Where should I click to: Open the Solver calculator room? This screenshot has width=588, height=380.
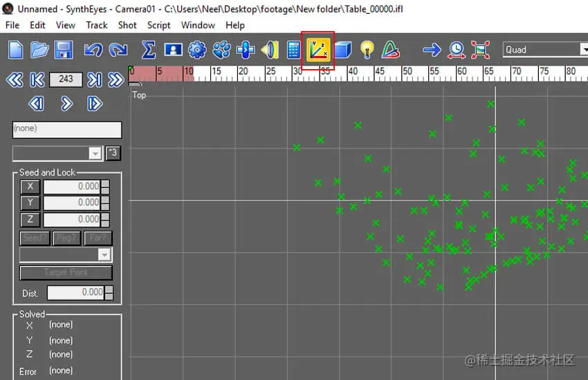click(293, 50)
